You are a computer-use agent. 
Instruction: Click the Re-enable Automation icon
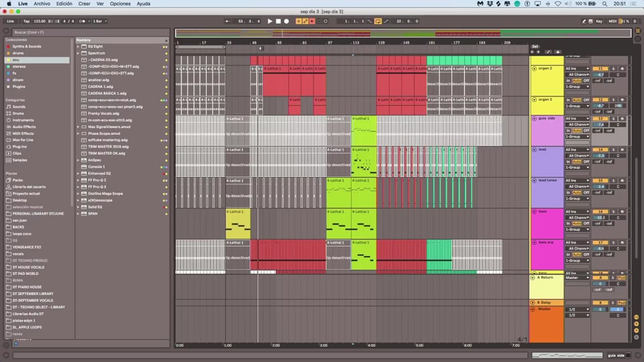click(x=312, y=21)
